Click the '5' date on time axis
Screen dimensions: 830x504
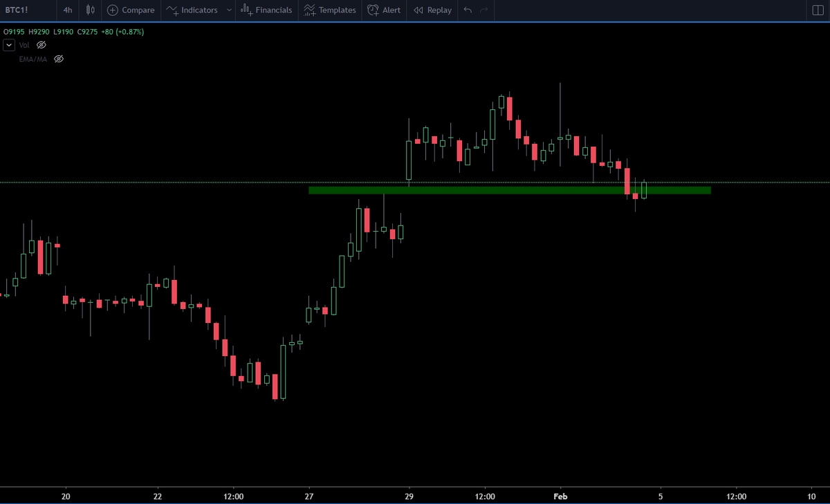(661, 496)
